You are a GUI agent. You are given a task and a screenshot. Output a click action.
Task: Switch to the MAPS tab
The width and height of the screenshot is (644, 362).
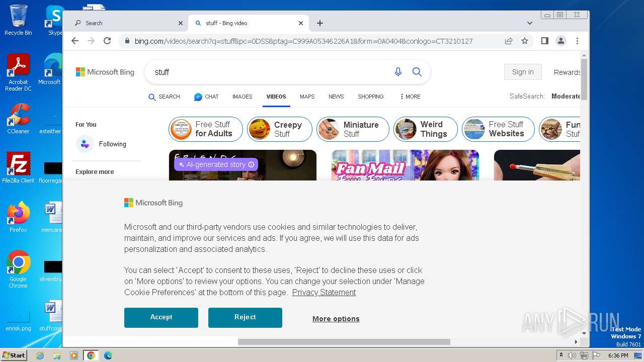(307, 97)
